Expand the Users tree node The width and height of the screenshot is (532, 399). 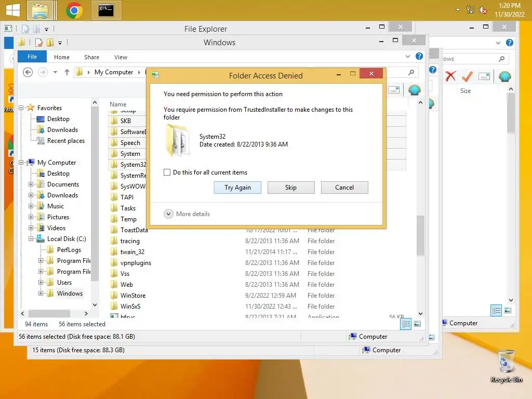point(41,282)
